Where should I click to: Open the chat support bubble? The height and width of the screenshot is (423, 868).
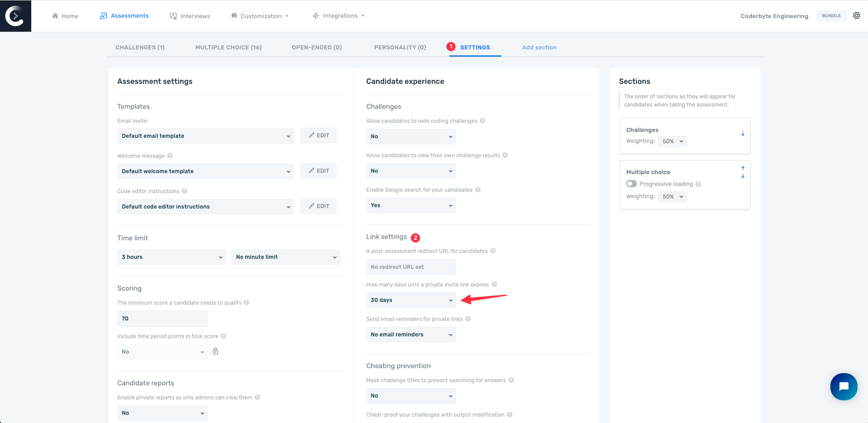click(x=844, y=386)
